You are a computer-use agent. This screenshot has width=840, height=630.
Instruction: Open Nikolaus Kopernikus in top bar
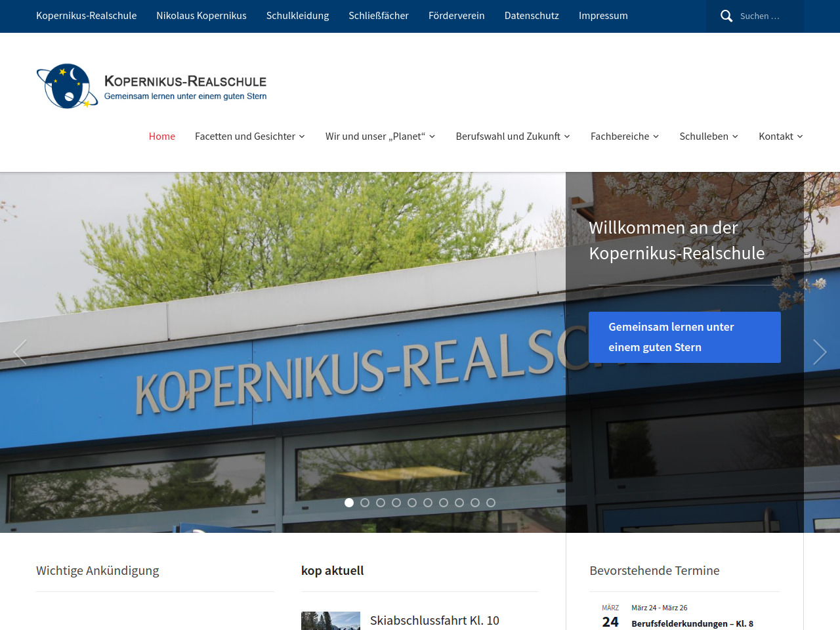click(x=201, y=16)
